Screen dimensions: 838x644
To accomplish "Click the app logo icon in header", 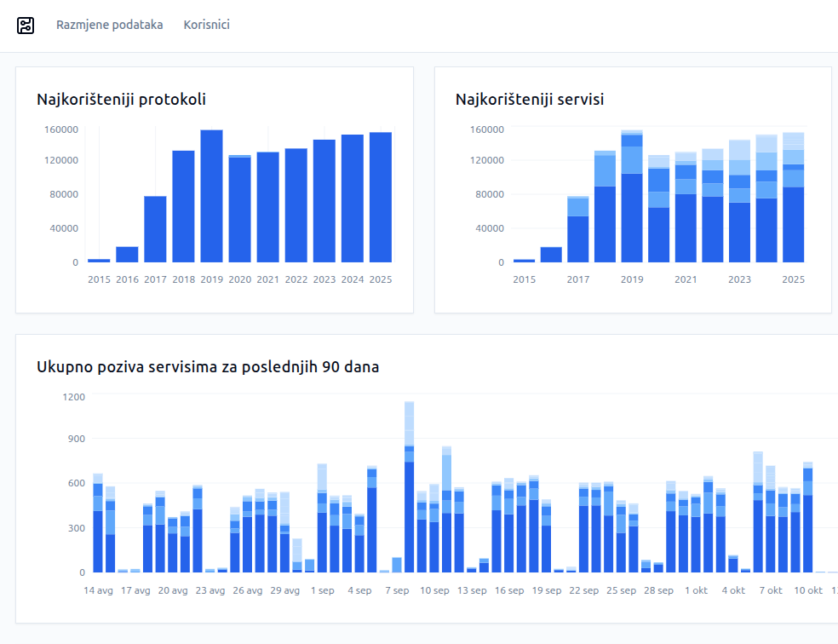I will click(x=26, y=26).
